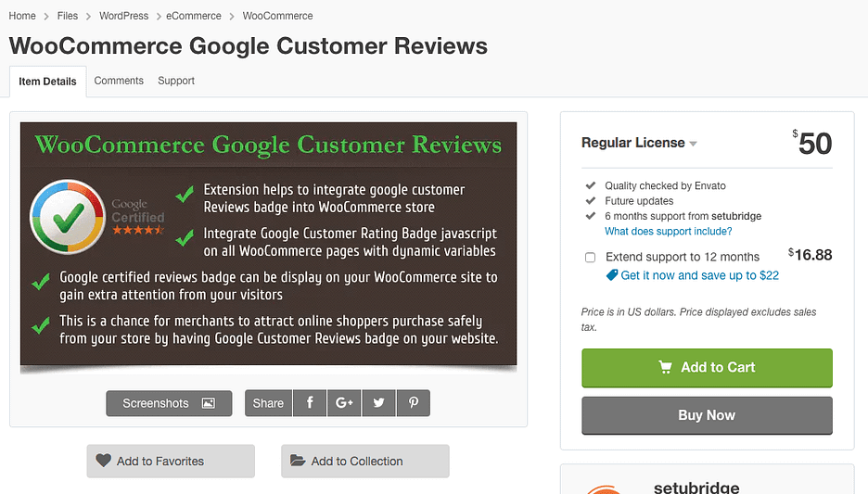The height and width of the screenshot is (494, 868).
Task: Share on Pinterest icon
Action: (414, 403)
